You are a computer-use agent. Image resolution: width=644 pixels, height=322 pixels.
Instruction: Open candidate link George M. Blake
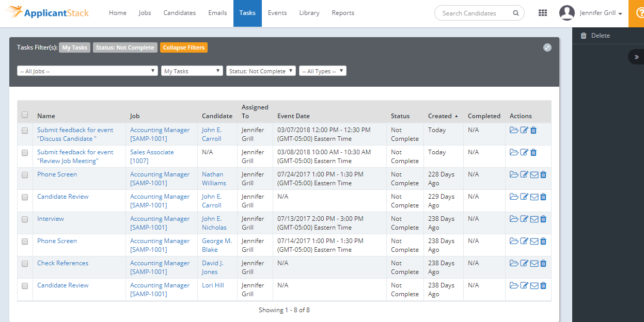(216, 245)
